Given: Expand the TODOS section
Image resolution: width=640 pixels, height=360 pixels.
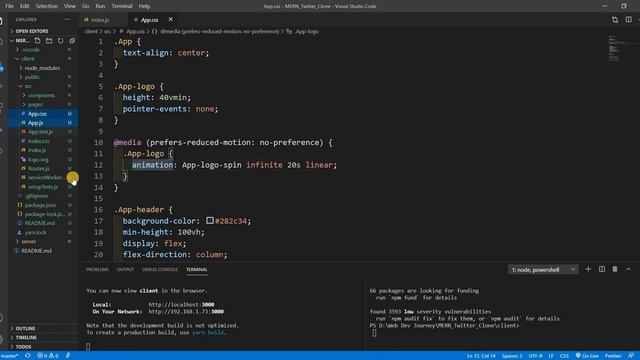Looking at the screenshot, I should pyautogui.click(x=23, y=347).
